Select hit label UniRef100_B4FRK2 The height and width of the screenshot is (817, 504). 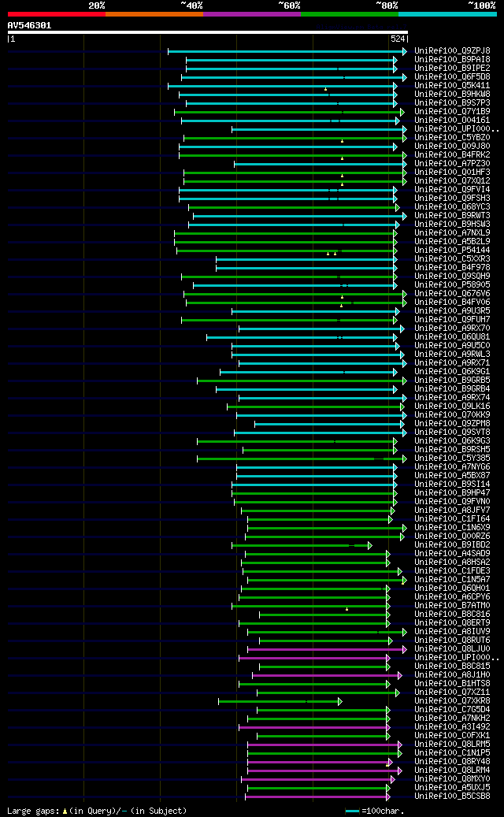coord(452,154)
